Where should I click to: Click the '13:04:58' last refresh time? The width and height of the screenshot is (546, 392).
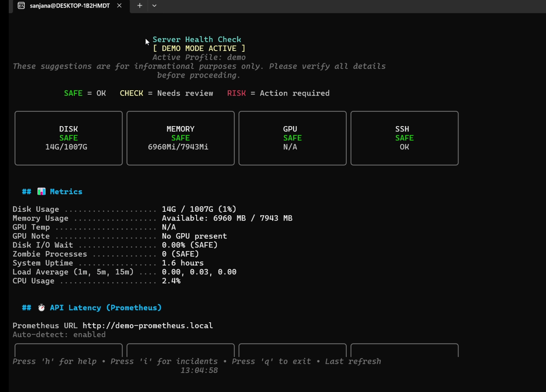coord(199,370)
